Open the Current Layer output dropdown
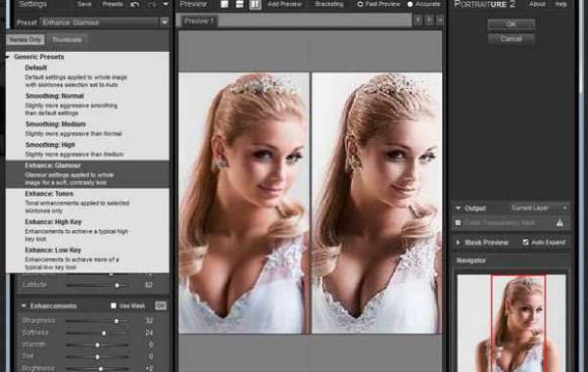588x372 pixels. pyautogui.click(x=539, y=208)
